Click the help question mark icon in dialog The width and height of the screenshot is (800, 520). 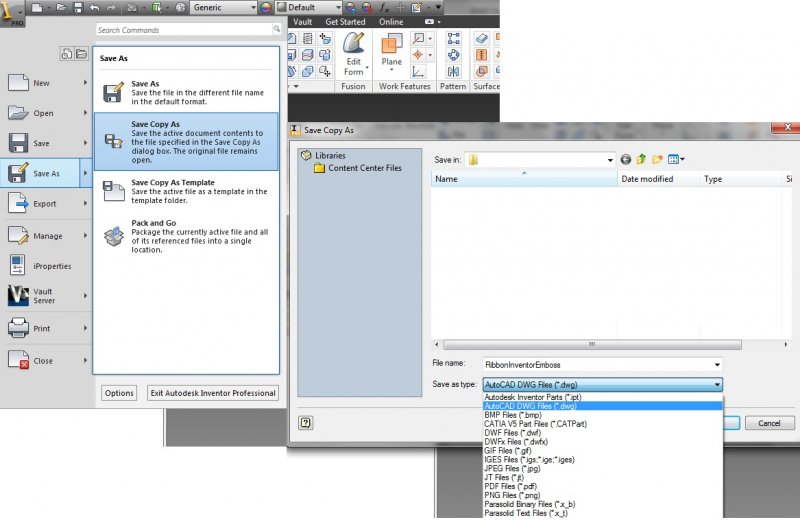(x=306, y=423)
